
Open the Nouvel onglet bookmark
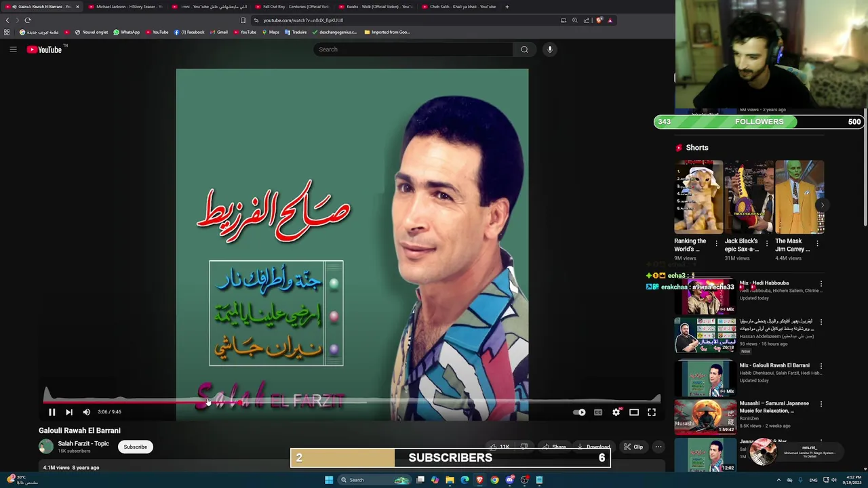pyautogui.click(x=92, y=32)
